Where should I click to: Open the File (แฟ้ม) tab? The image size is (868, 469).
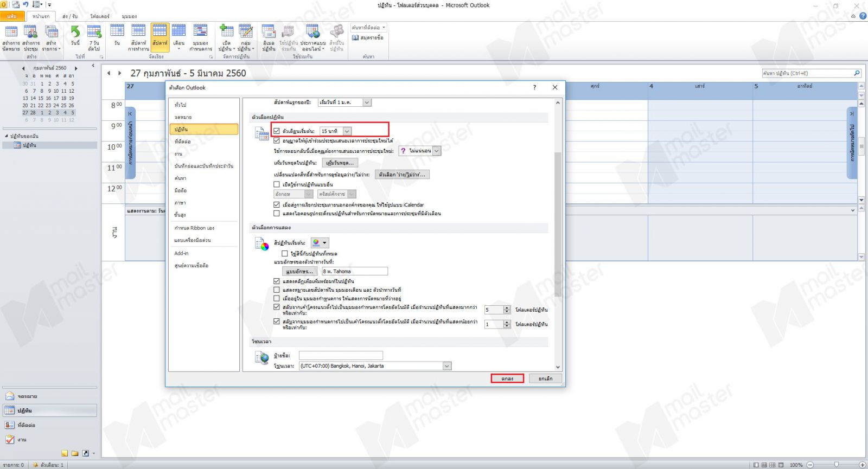click(12, 16)
